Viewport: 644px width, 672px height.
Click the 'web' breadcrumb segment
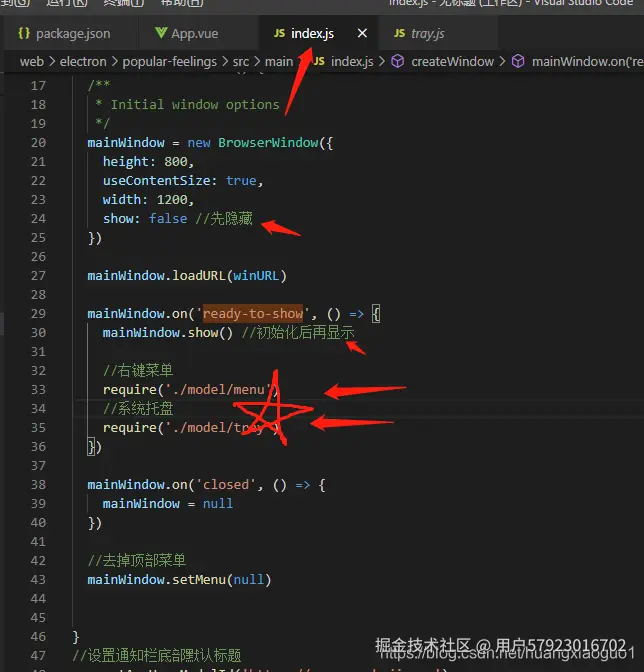click(32, 62)
